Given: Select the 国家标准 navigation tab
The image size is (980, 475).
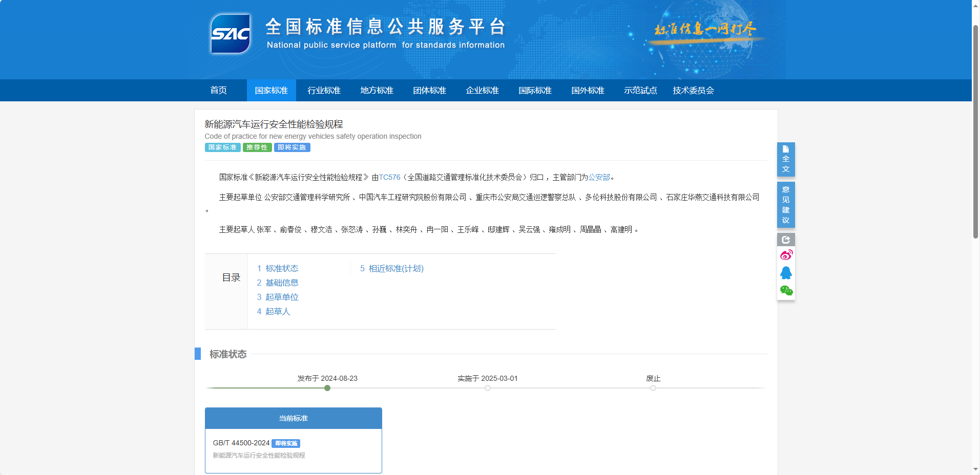Looking at the screenshot, I should [272, 90].
